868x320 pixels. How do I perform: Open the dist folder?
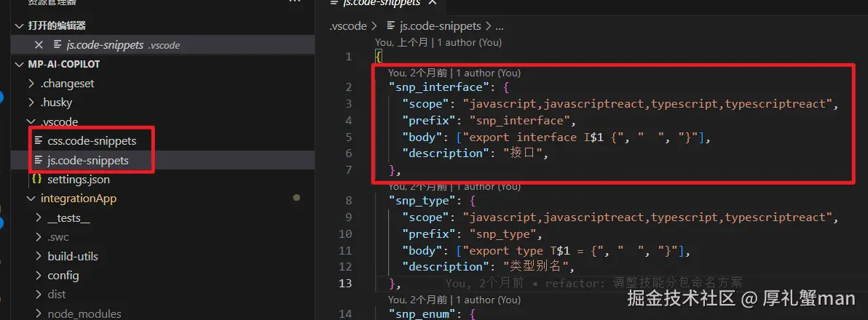(57, 294)
